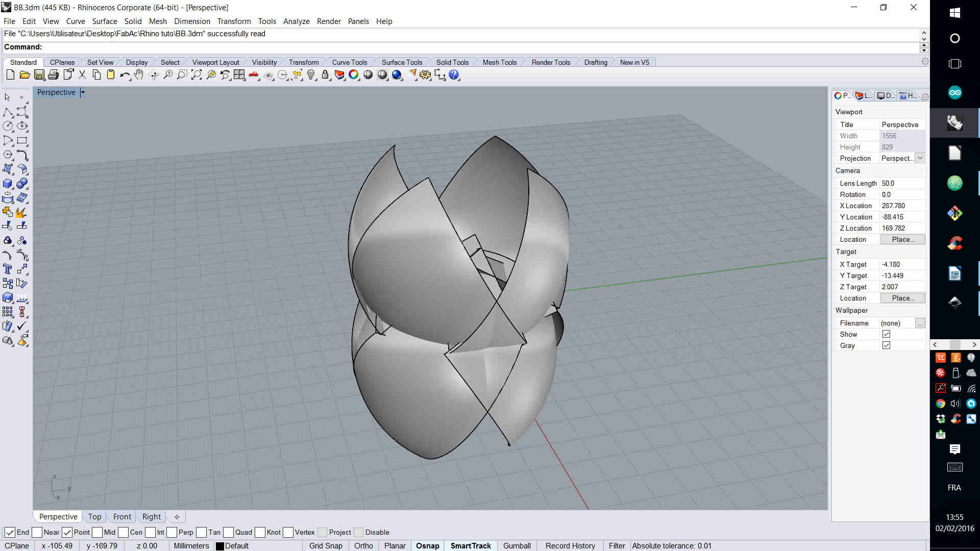This screenshot has width=980, height=551.
Task: Click the Zoom Extents icon
Action: [x=196, y=75]
